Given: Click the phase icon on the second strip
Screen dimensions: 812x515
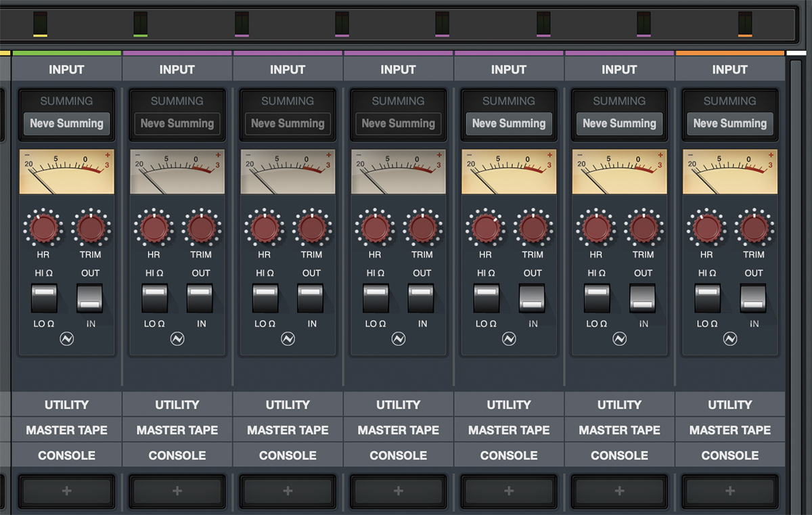Looking at the screenshot, I should pos(177,339).
